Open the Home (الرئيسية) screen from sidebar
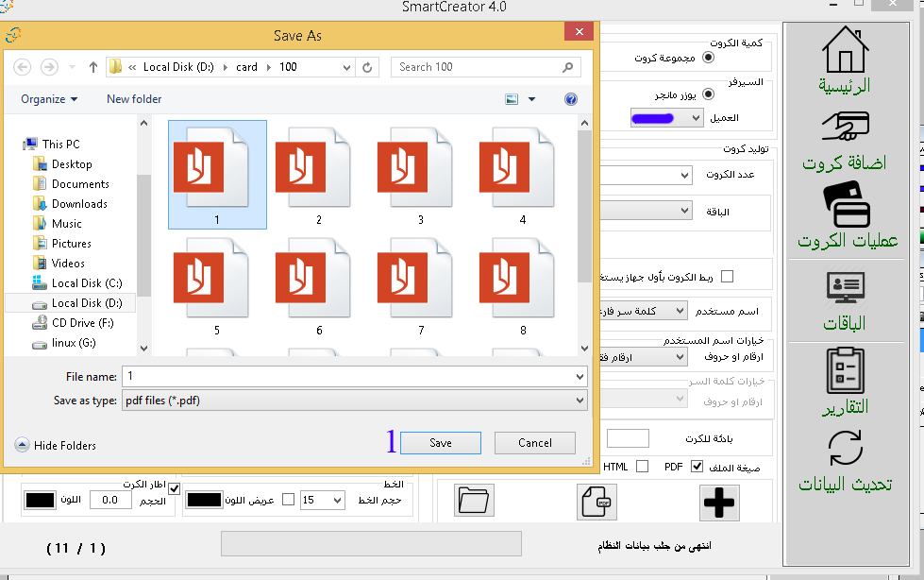Screen dimensions: 924x580 coord(847,57)
